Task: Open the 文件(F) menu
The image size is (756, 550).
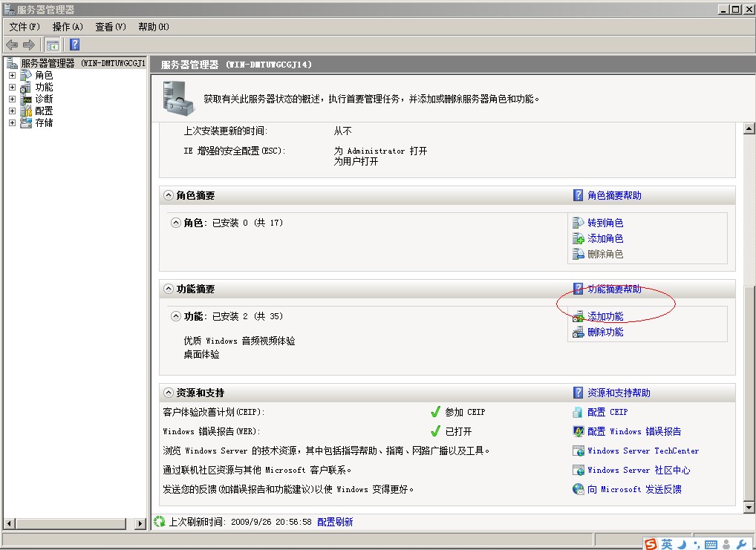Action: [25, 27]
